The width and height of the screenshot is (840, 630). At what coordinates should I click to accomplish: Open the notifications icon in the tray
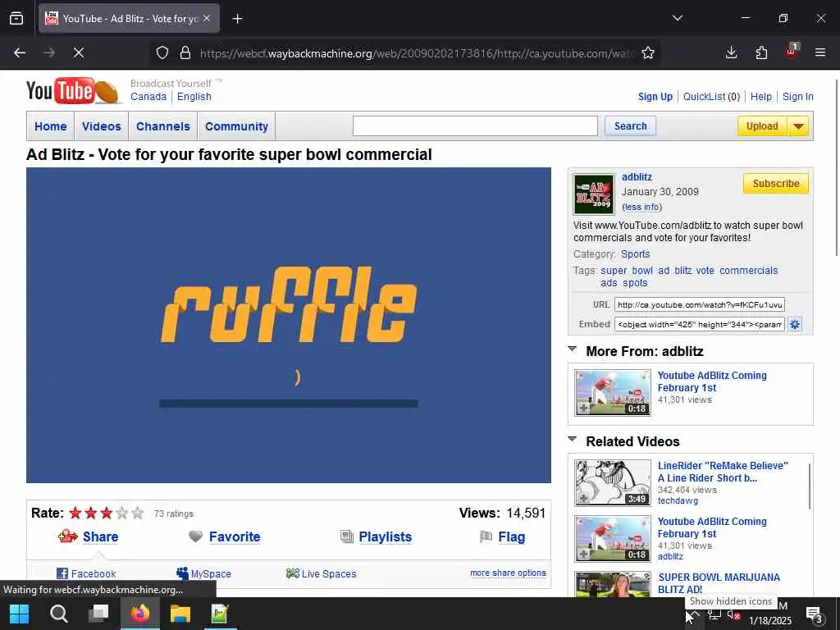(x=815, y=614)
